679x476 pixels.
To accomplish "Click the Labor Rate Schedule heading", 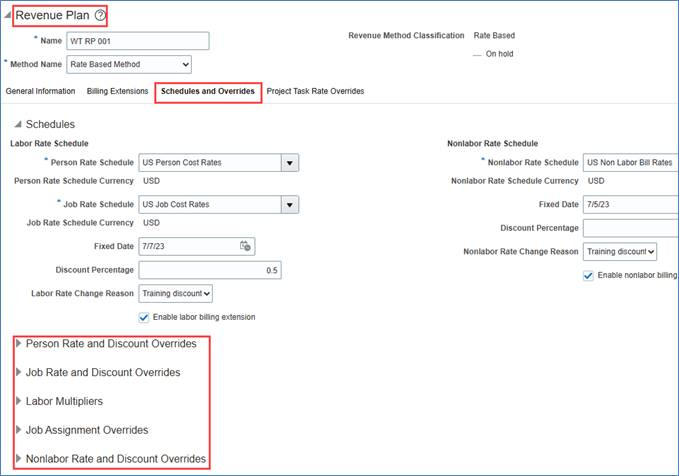I will 49,143.
